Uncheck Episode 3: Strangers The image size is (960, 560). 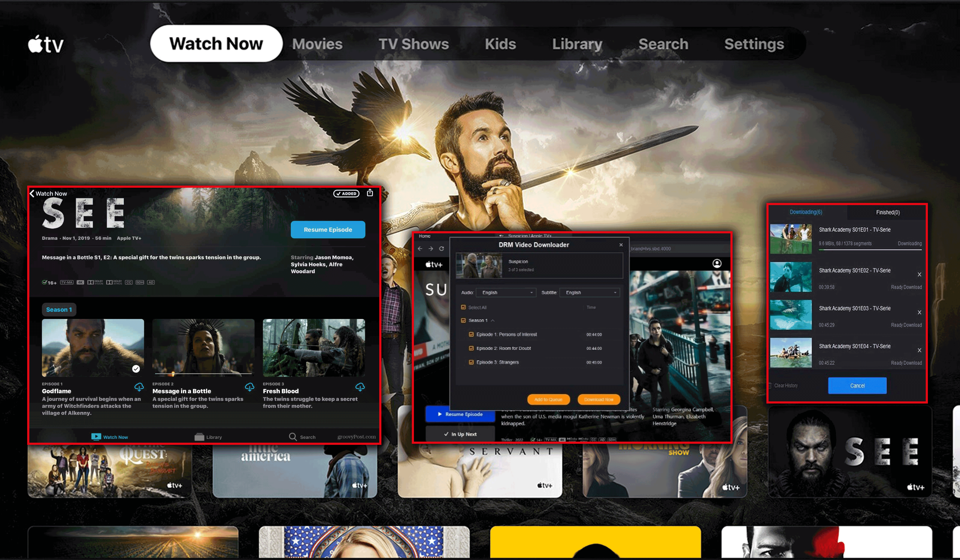point(471,362)
